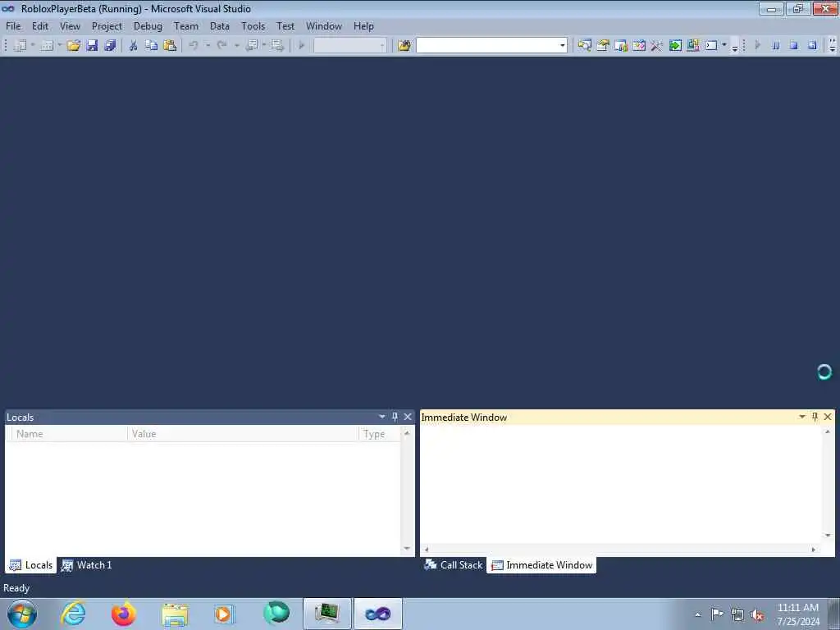This screenshot has width=840, height=630.
Task: Open the Help menu
Action: click(x=363, y=25)
